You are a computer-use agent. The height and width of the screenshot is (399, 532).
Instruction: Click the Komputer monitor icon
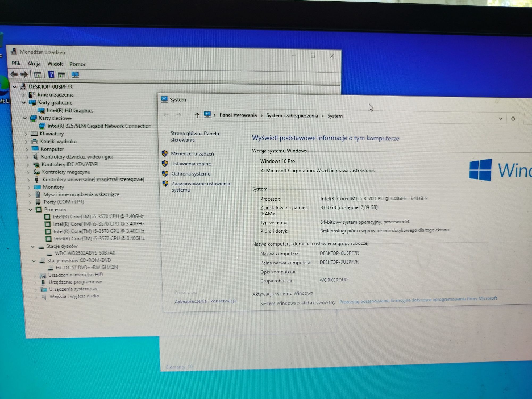35,149
